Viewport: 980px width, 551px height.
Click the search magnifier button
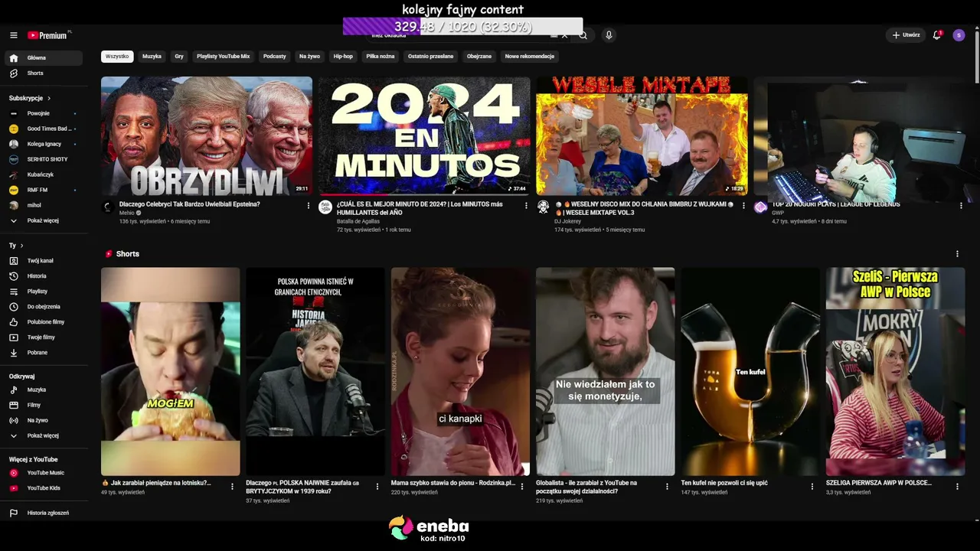(x=583, y=35)
